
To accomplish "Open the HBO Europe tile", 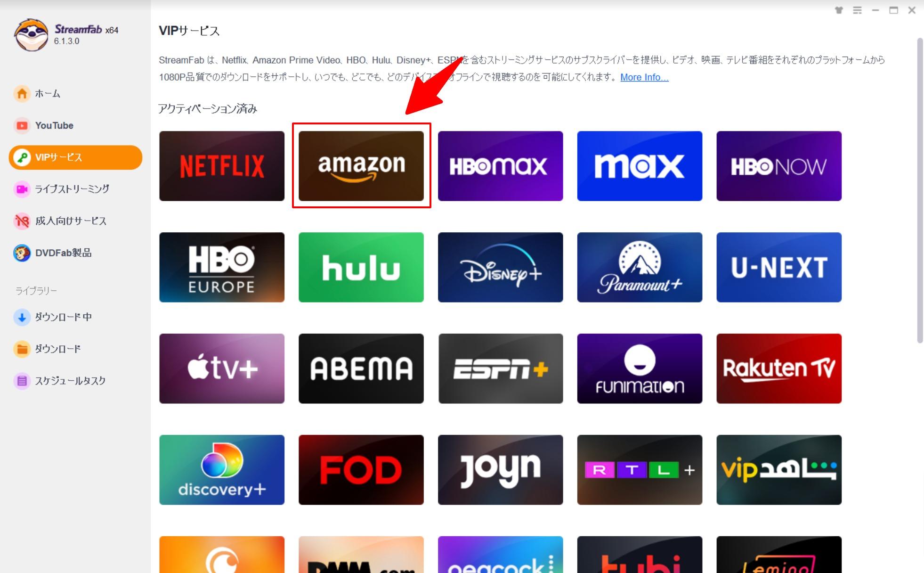I will (x=222, y=267).
